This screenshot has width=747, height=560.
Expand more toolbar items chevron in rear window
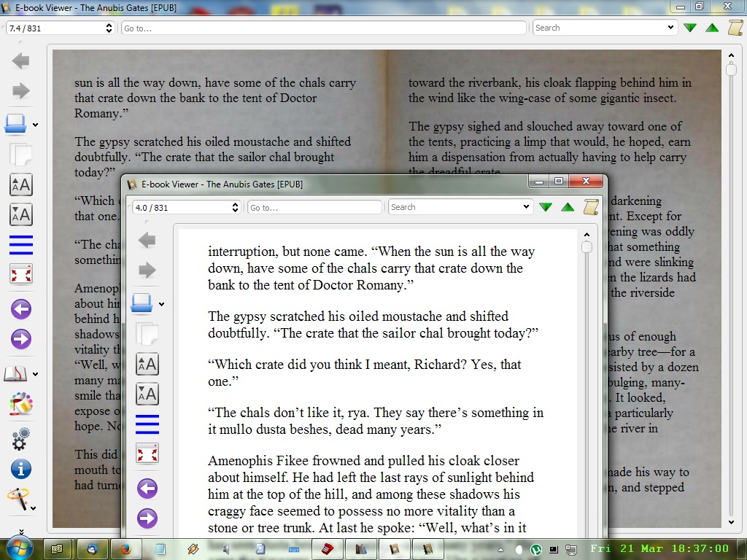click(x=21, y=532)
